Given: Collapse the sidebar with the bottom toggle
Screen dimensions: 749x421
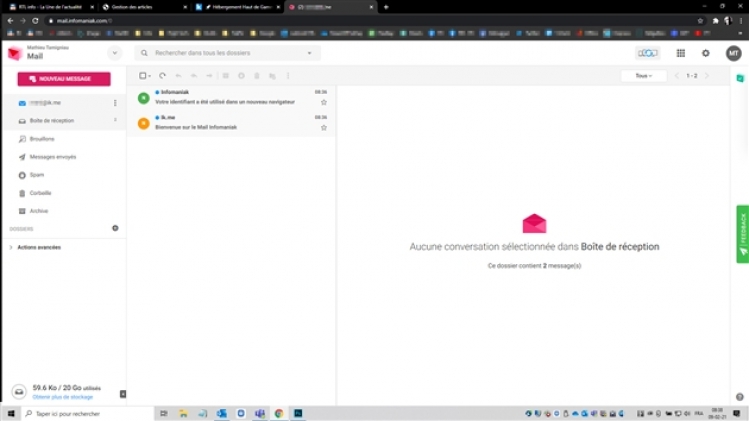Looking at the screenshot, I should point(123,394).
